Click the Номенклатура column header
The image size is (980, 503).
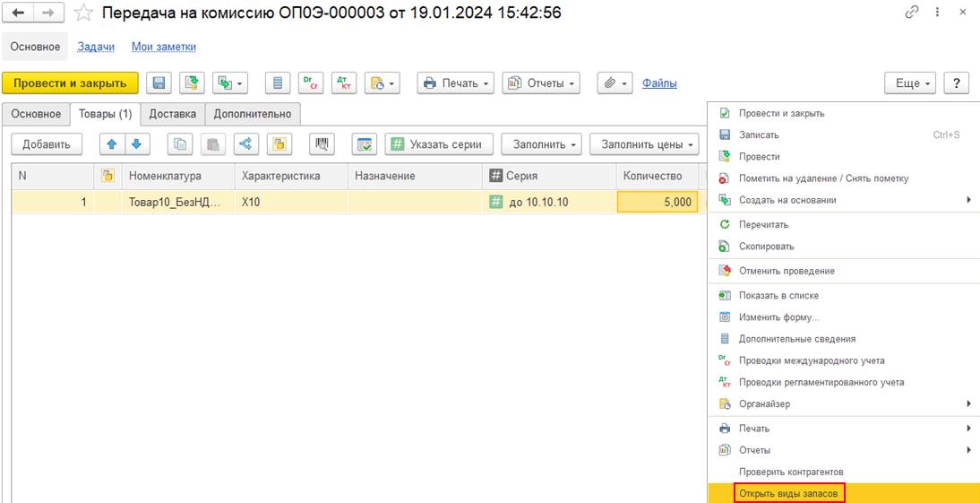tap(178, 177)
